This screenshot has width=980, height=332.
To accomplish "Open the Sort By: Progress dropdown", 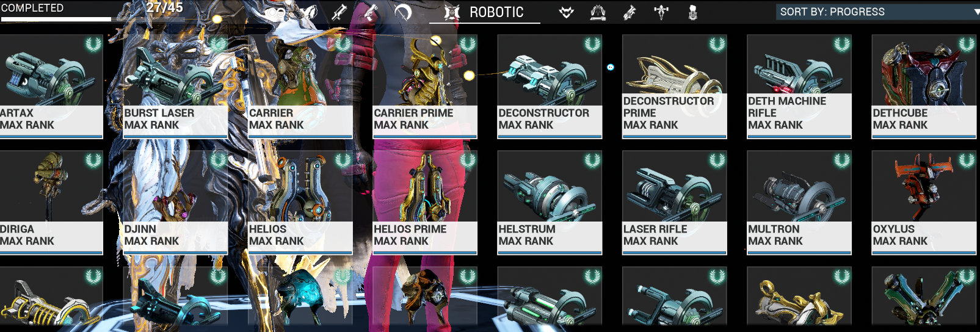I will tap(877, 12).
